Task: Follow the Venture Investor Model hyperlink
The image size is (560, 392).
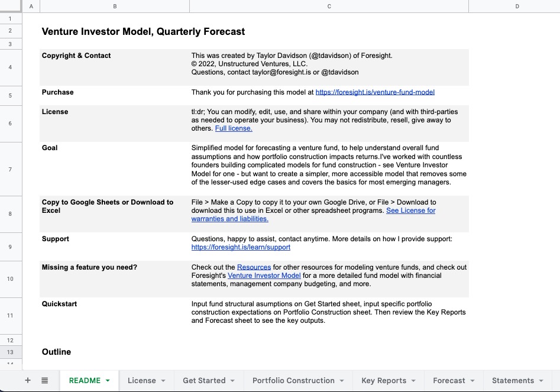Action: tap(264, 276)
